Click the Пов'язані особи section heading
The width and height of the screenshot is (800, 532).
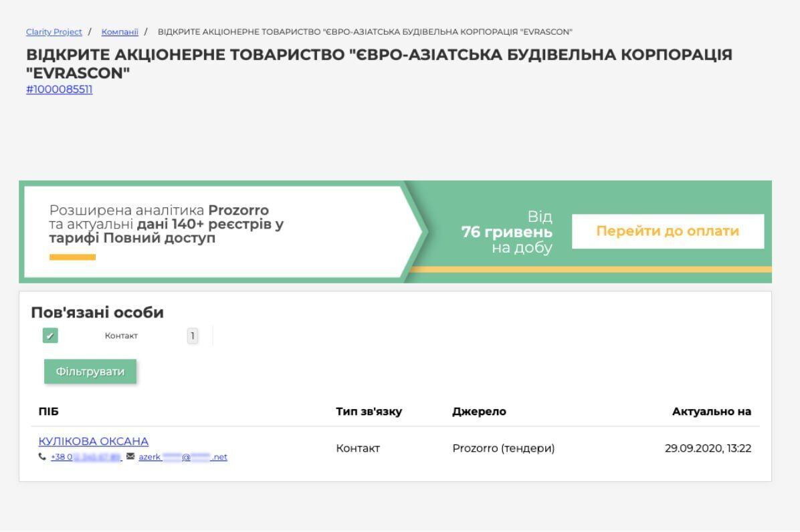tap(98, 312)
